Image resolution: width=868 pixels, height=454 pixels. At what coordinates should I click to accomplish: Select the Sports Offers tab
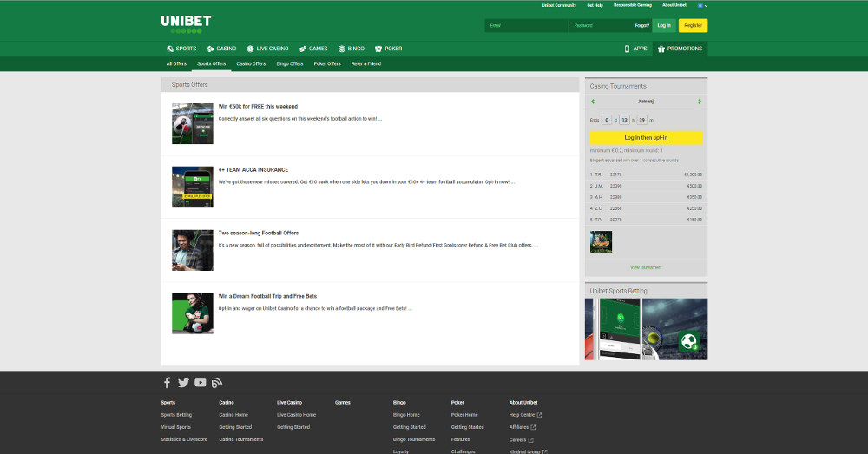pyautogui.click(x=212, y=63)
